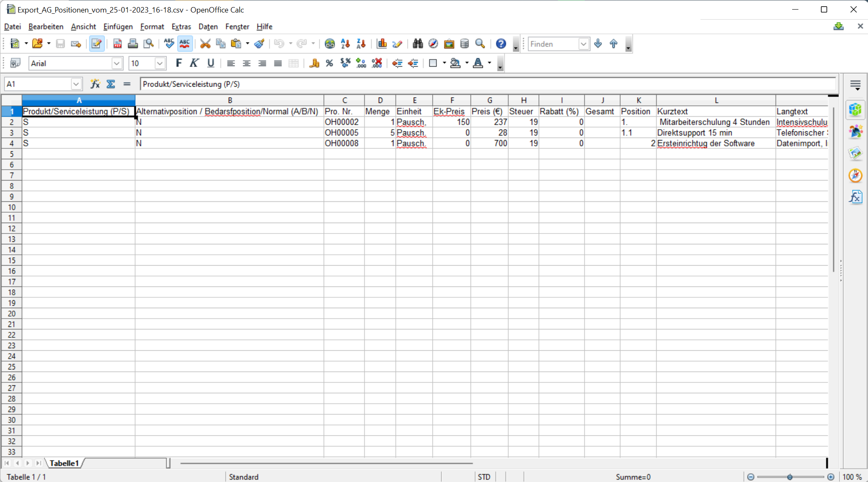Open the Undo history dropdown
Image resolution: width=868 pixels, height=482 pixels.
(290, 44)
